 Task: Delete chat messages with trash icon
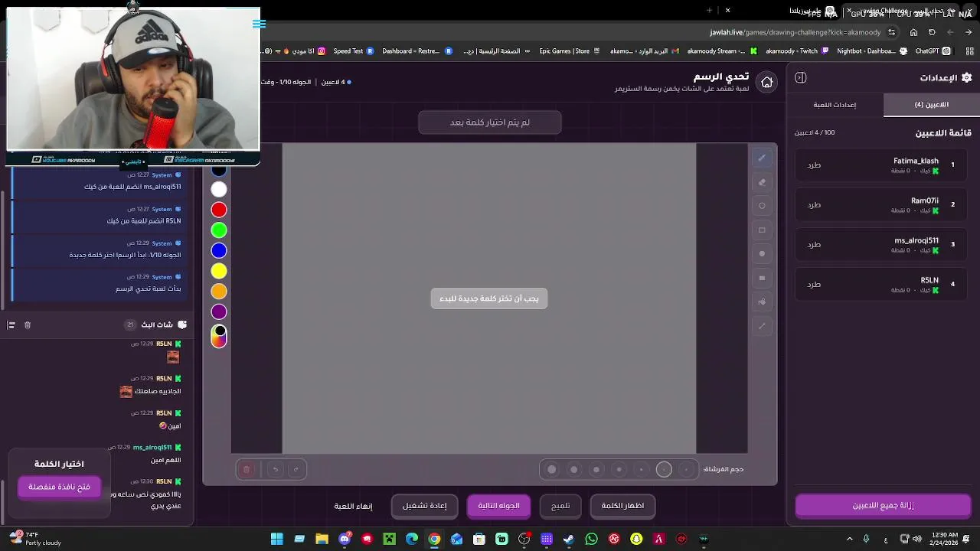pyautogui.click(x=28, y=325)
